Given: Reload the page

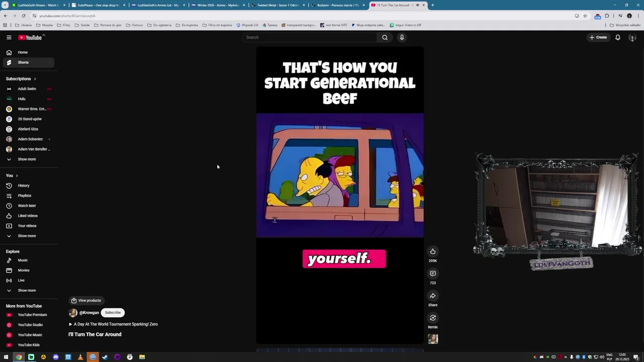Looking at the screenshot, I should click(x=24, y=16).
